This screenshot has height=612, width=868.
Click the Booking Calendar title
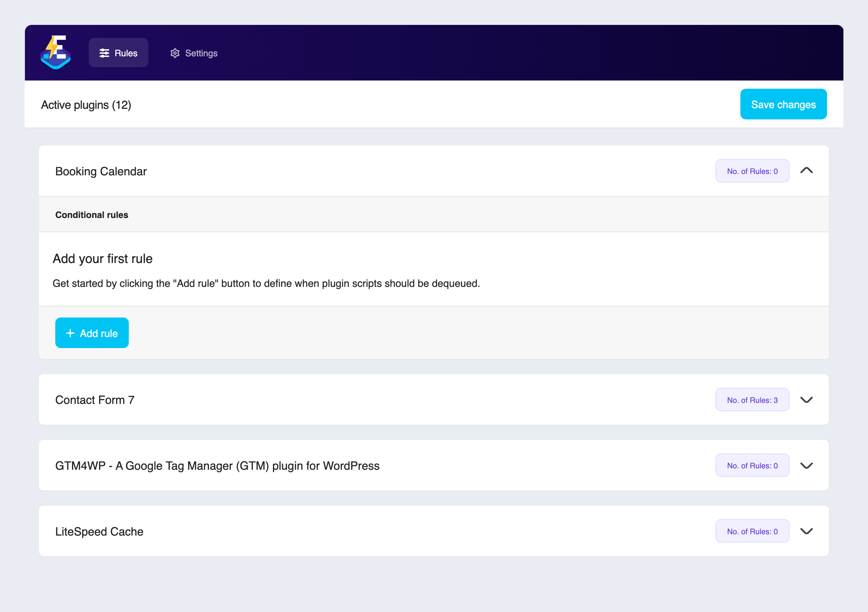[x=101, y=171]
